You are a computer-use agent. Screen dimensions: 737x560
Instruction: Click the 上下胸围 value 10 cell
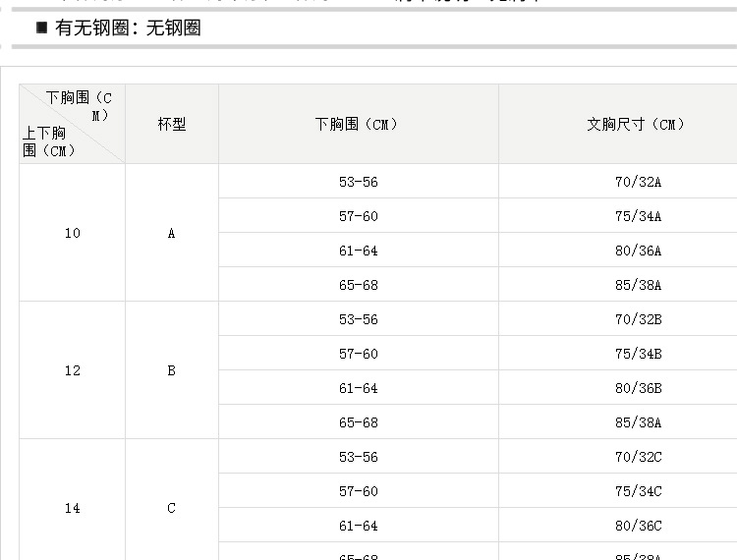click(73, 233)
